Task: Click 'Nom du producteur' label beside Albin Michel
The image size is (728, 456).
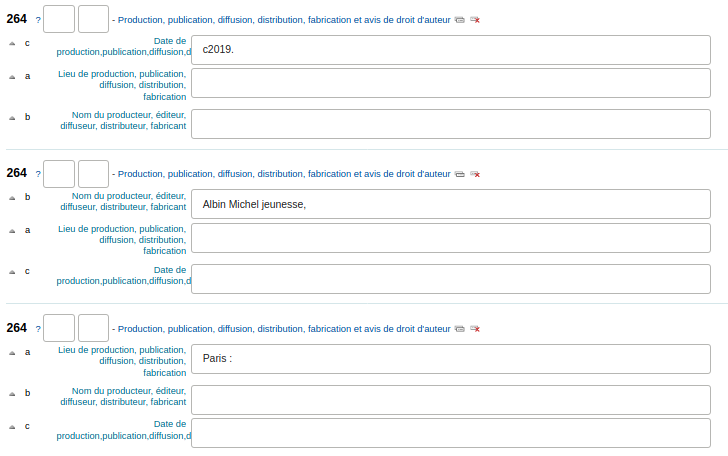Action: coord(123,202)
